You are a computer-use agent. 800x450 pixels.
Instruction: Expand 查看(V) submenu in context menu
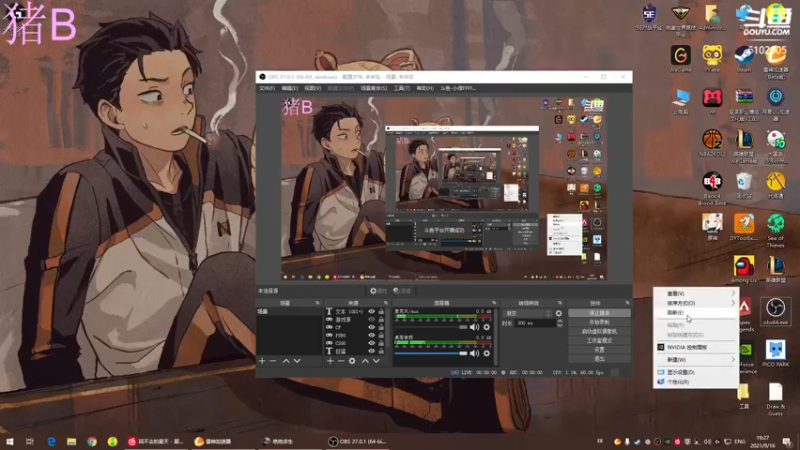click(x=696, y=293)
